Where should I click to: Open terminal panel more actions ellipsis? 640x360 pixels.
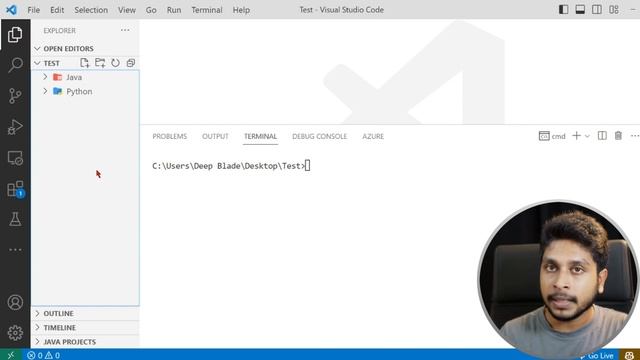tap(635, 136)
